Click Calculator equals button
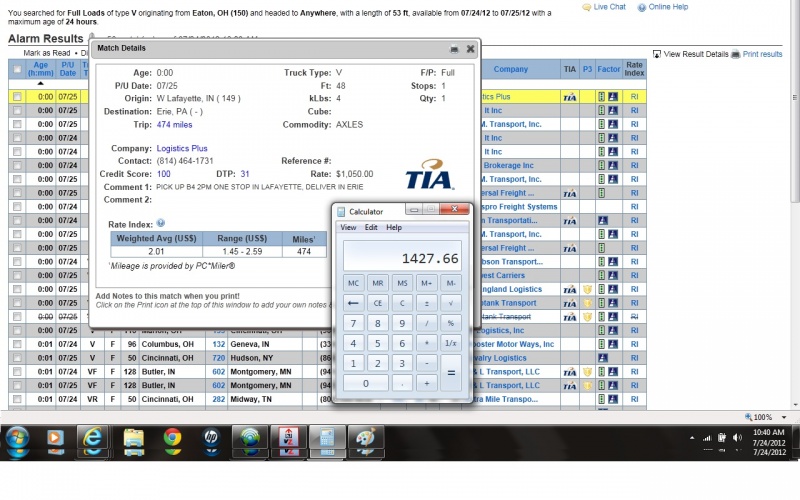 [x=451, y=372]
